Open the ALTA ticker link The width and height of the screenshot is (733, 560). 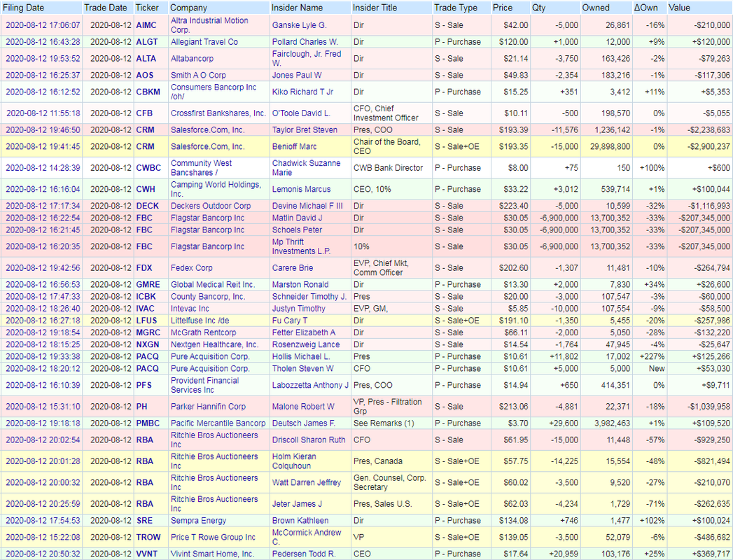coord(146,59)
